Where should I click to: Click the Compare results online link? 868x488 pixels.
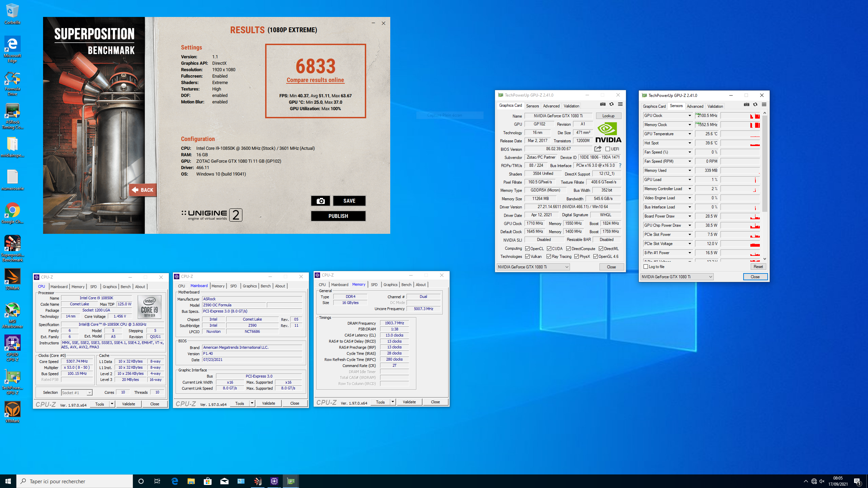click(315, 80)
